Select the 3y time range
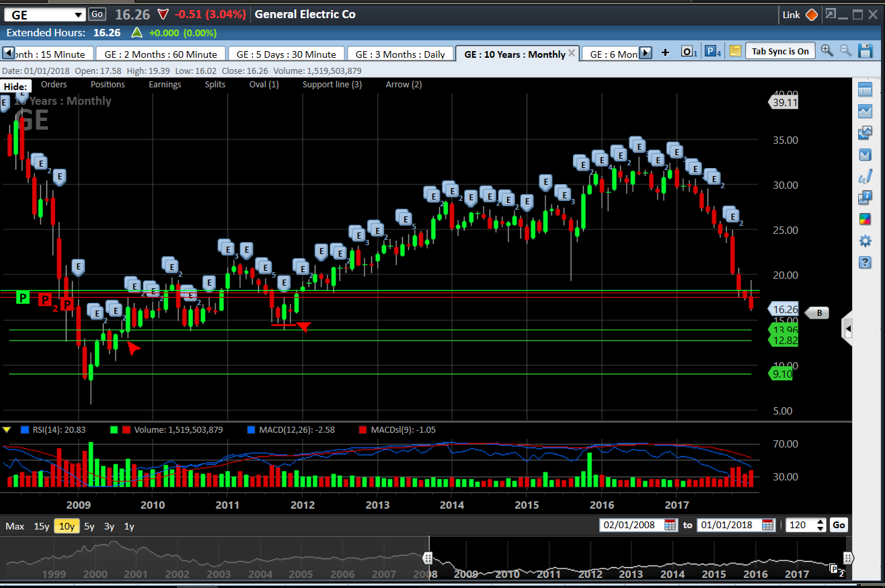This screenshot has height=588, width=885. point(109,526)
